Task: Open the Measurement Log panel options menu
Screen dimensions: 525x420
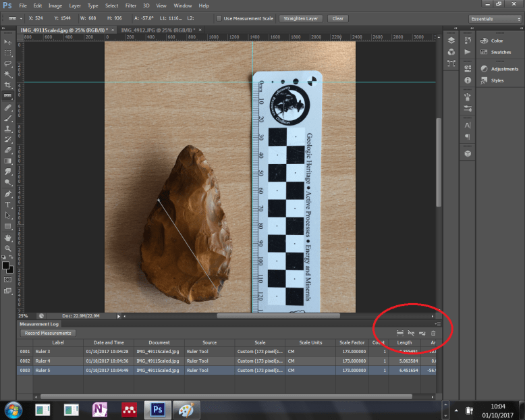Action: 437,324
